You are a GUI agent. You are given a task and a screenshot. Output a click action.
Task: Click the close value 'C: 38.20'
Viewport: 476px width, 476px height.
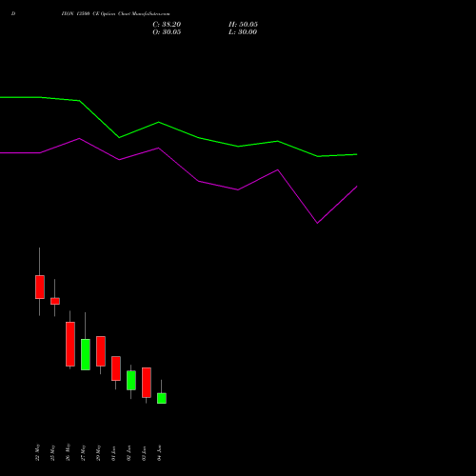[x=167, y=25]
